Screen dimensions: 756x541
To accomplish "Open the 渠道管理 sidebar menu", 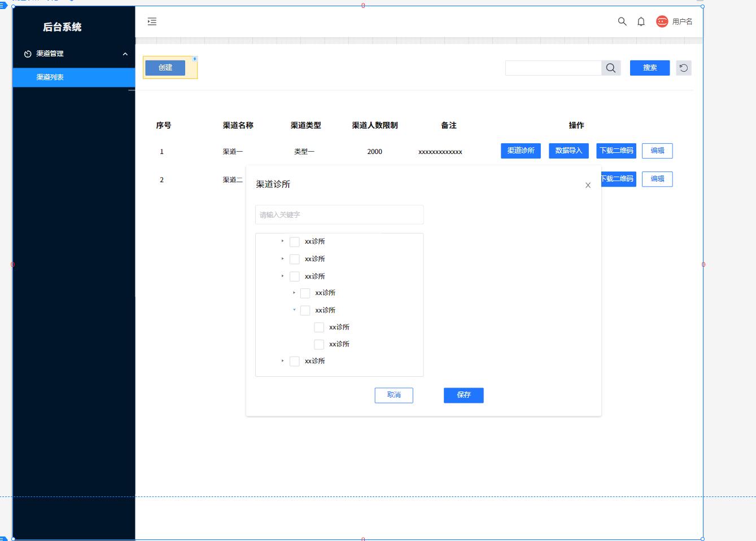I will [x=74, y=54].
